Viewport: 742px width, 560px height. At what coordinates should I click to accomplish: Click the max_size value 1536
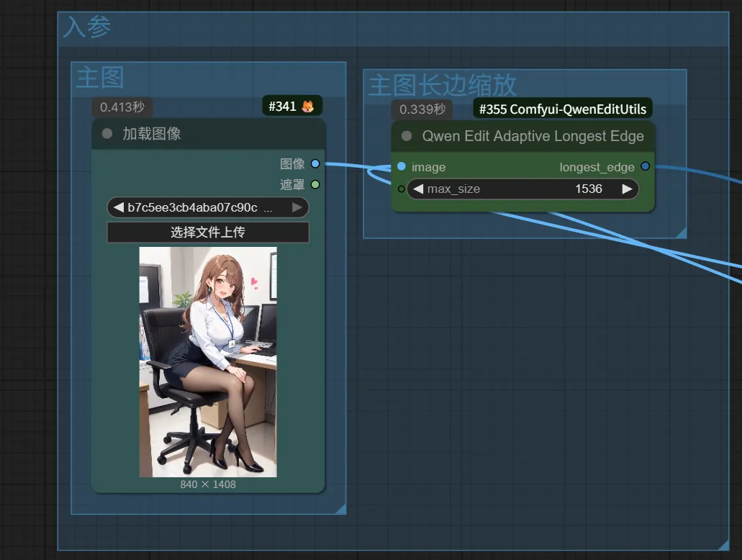(588, 189)
